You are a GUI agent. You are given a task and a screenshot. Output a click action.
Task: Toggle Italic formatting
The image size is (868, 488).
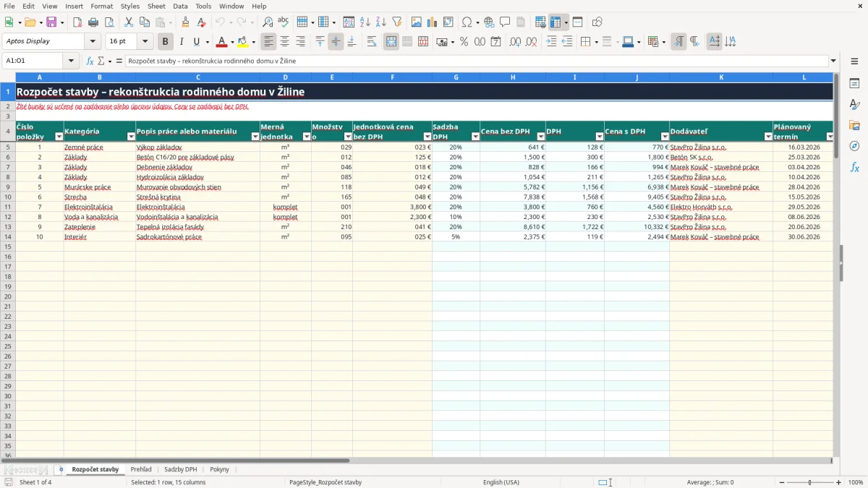pos(182,42)
